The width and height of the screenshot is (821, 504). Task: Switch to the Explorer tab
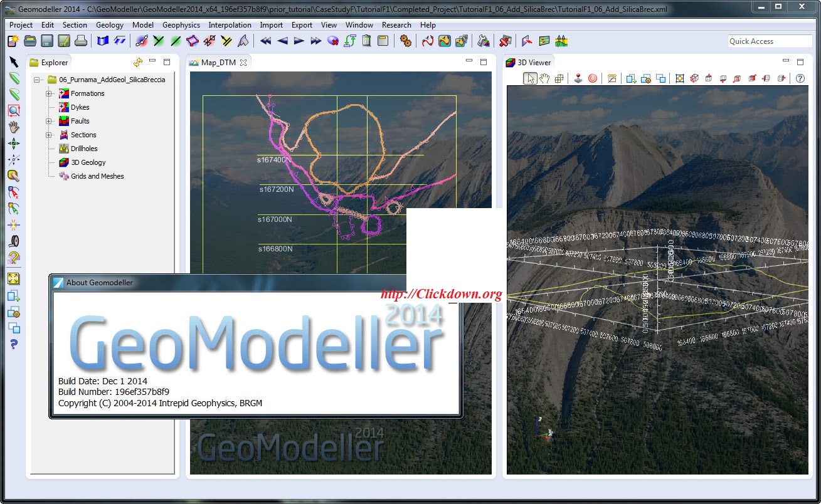coord(49,62)
